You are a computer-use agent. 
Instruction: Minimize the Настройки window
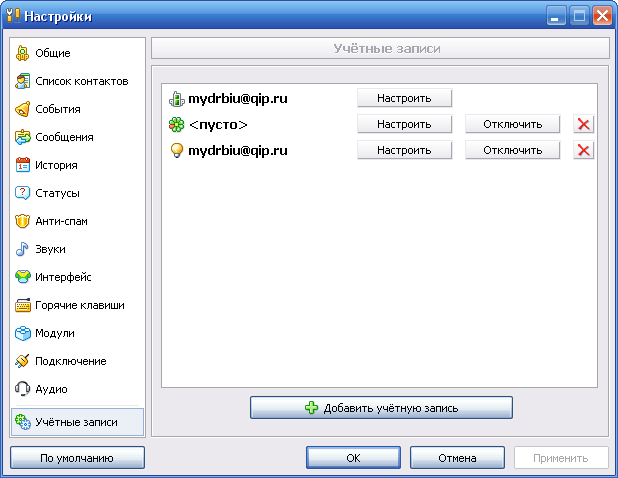point(556,16)
